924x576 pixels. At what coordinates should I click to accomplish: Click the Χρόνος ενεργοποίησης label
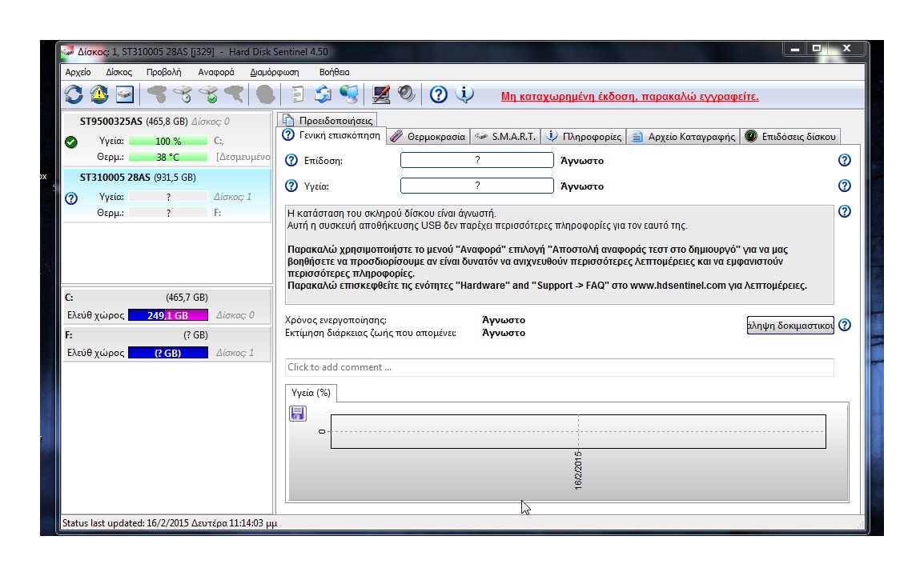click(x=336, y=320)
